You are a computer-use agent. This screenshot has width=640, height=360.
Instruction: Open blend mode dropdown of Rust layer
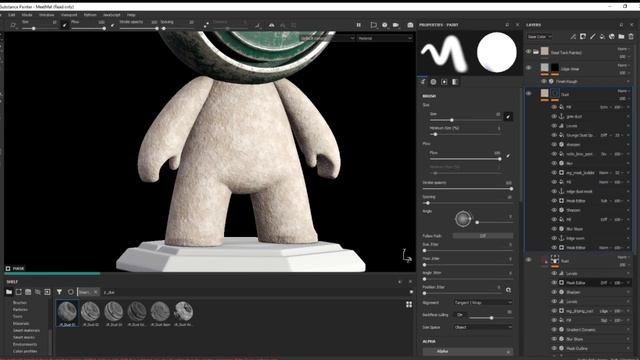(624, 257)
